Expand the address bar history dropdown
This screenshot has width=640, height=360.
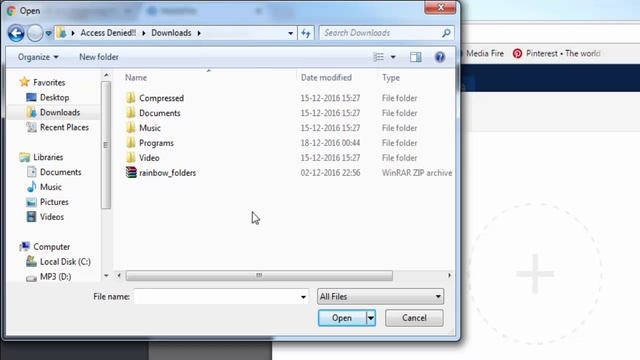(x=290, y=33)
